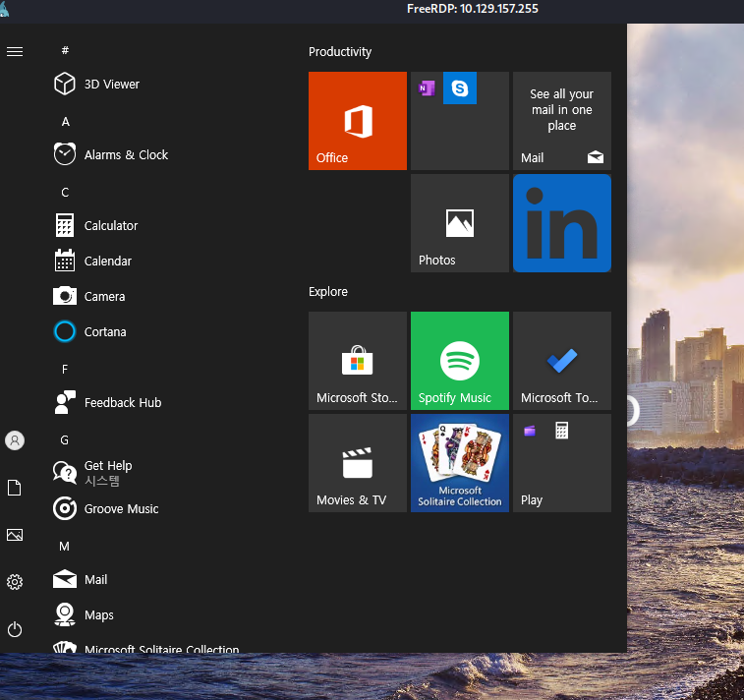Launch the Spotify Music tile

pos(459,361)
